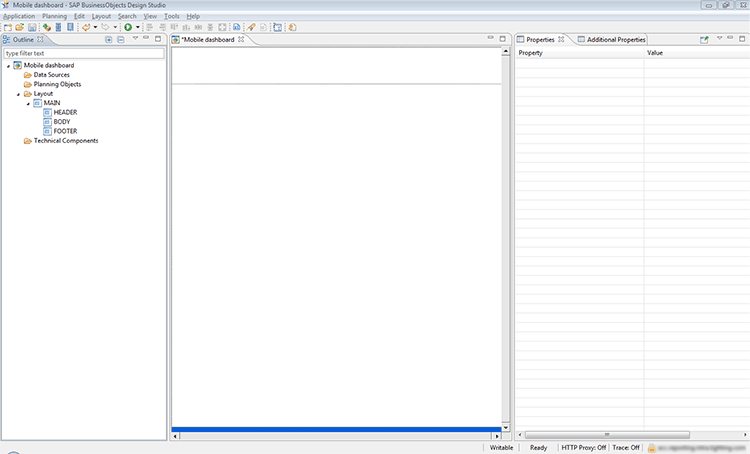750x454 pixels.
Task: Click the Planning Objects folder icon
Action: pos(28,84)
